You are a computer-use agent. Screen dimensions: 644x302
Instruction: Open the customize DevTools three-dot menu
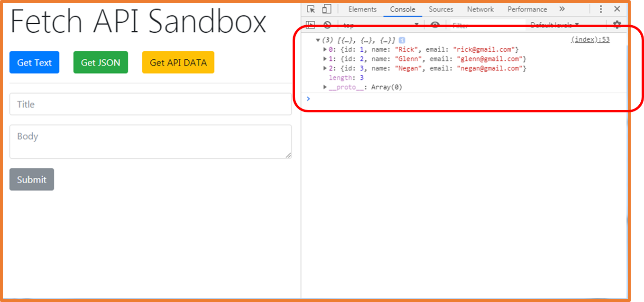(601, 9)
